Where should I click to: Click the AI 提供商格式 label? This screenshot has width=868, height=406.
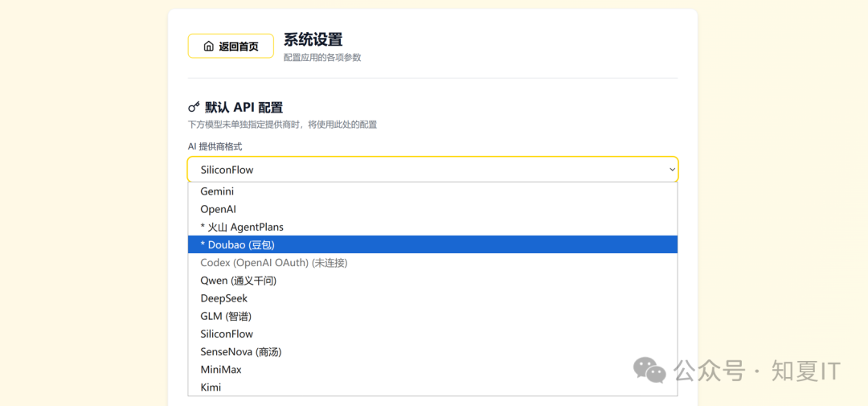[215, 146]
